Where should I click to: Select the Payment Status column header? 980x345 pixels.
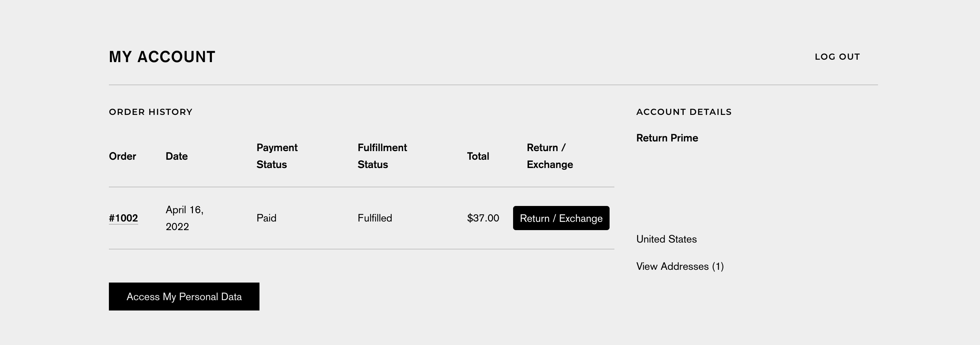pos(277,156)
